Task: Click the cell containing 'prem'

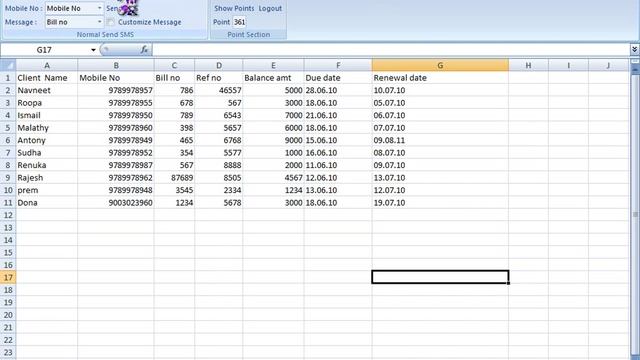Action: 47,190
